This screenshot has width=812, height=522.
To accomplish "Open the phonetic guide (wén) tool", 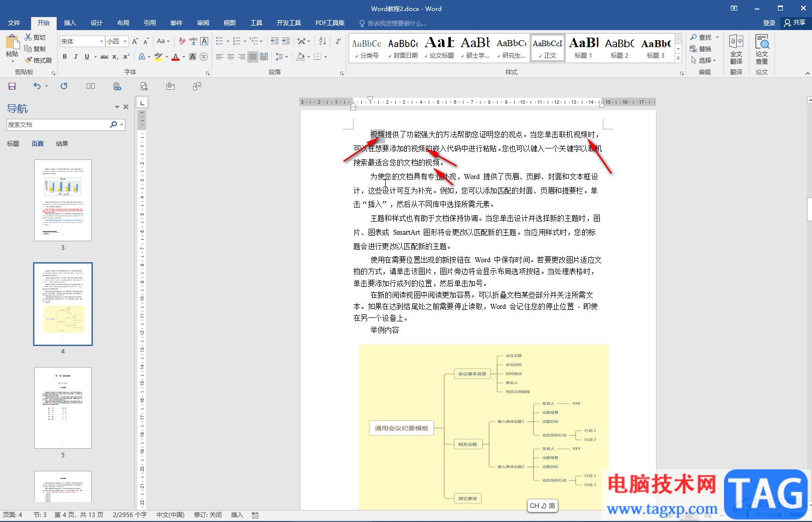I will (x=193, y=41).
